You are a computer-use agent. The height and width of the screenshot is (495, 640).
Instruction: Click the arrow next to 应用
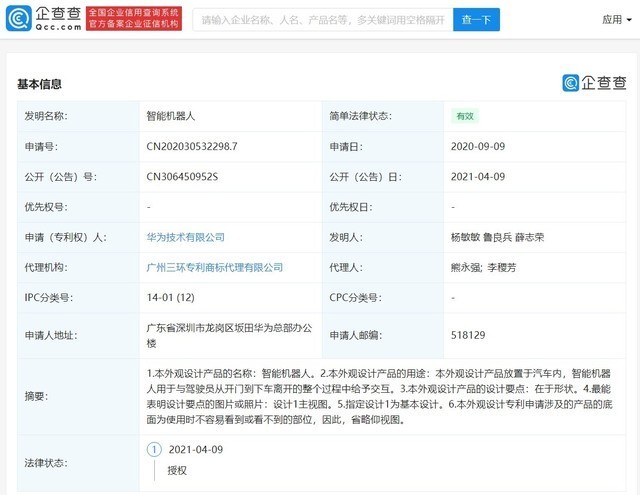[x=629, y=20]
